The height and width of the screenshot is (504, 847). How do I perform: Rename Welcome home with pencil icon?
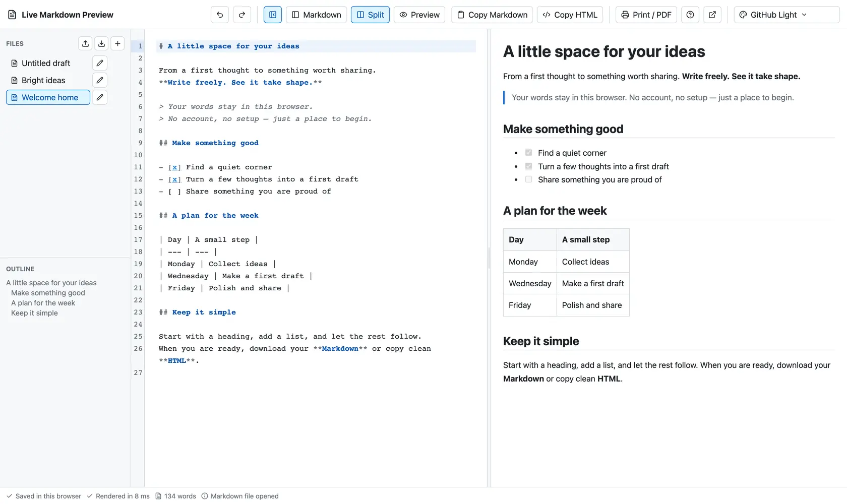100,97
